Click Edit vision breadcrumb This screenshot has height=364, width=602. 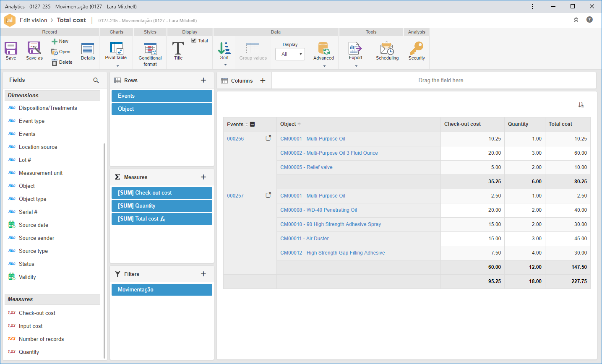[34, 20]
